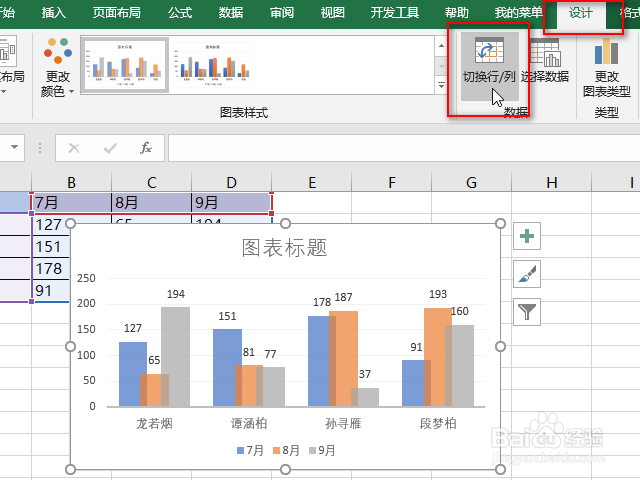
Task: Click the Chart Elements plus button
Action: (527, 236)
